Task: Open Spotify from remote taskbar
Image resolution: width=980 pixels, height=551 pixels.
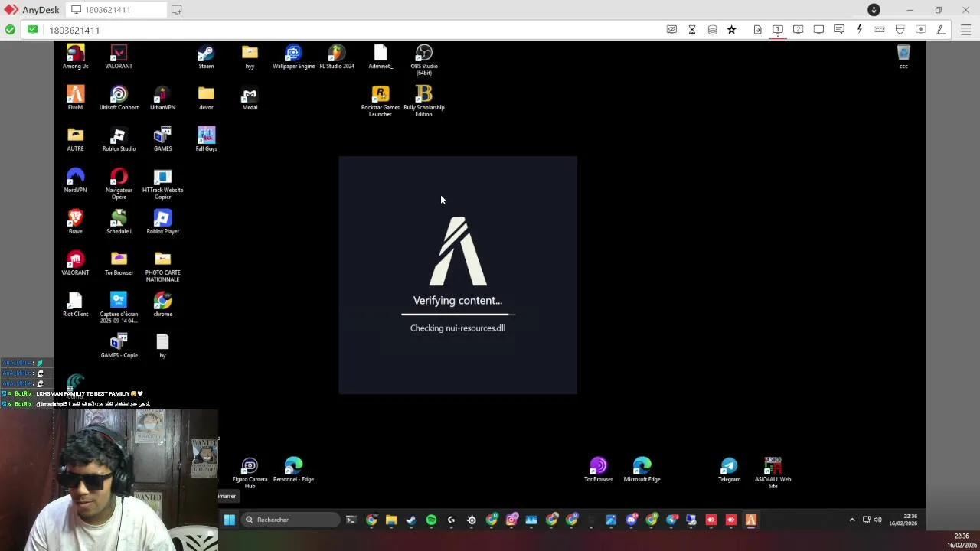Action: pyautogui.click(x=431, y=520)
